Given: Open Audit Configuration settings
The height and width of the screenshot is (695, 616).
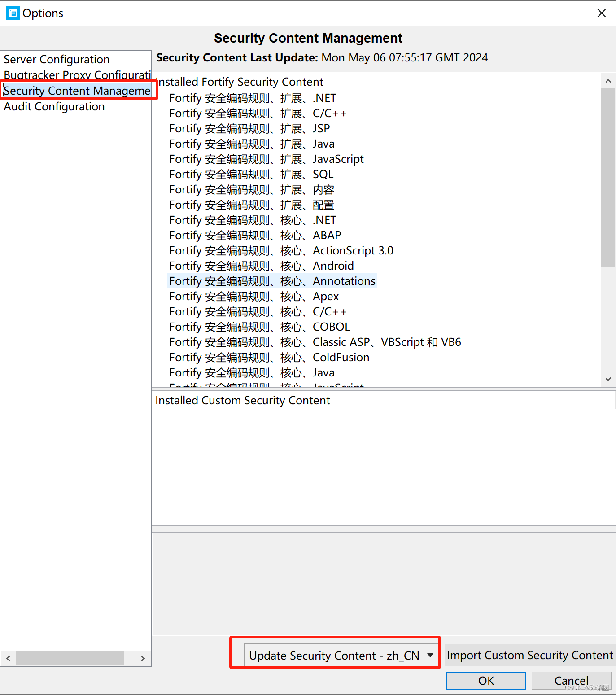Looking at the screenshot, I should click(54, 106).
